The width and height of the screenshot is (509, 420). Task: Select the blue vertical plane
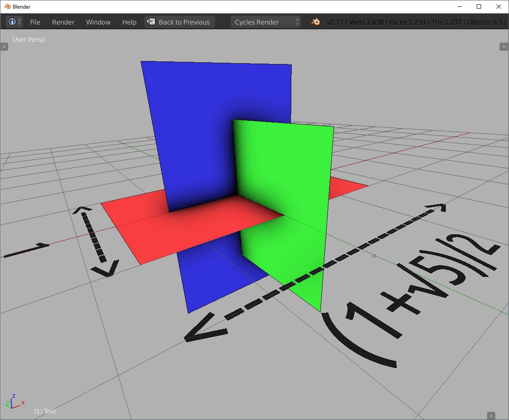pos(194,120)
